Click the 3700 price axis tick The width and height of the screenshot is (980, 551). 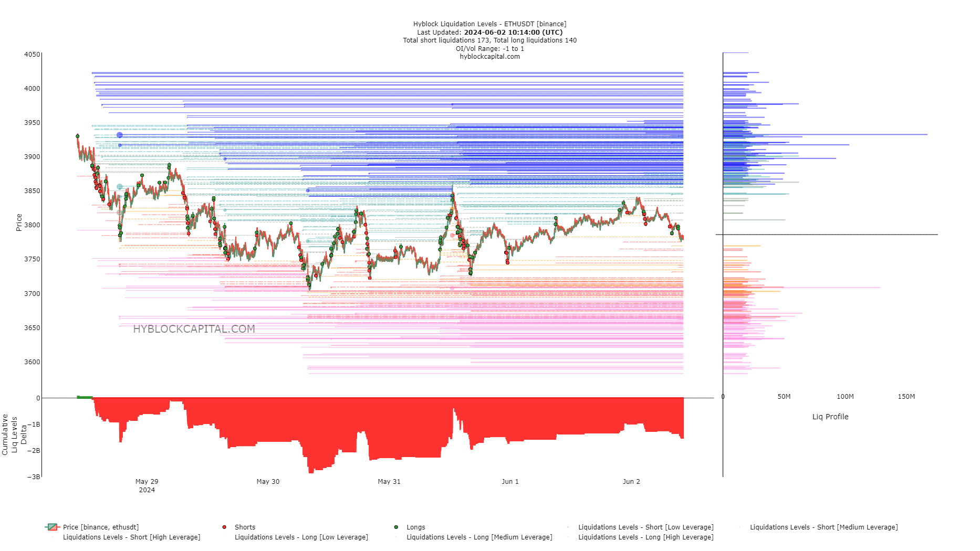[32, 294]
